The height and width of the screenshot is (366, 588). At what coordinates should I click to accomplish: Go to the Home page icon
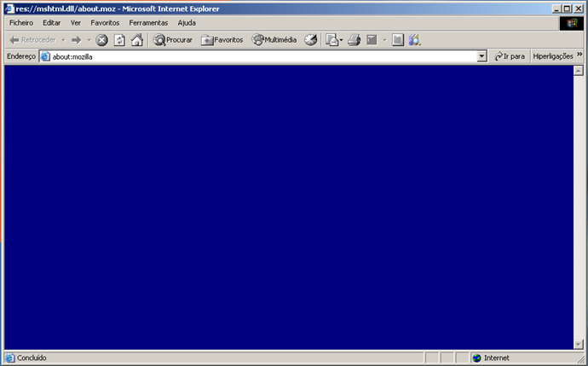[136, 40]
